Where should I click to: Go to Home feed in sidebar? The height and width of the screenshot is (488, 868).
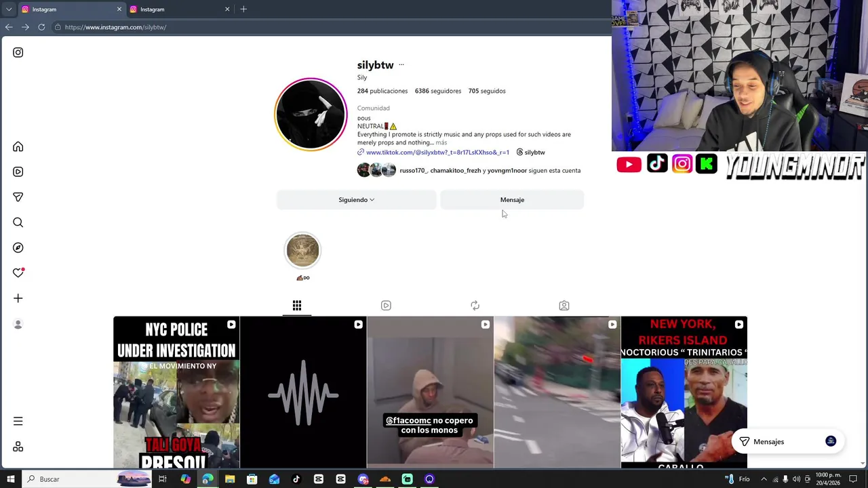(18, 146)
